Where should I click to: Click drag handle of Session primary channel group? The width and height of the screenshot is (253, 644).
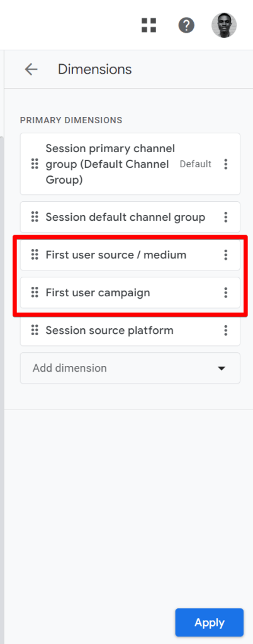(x=35, y=164)
